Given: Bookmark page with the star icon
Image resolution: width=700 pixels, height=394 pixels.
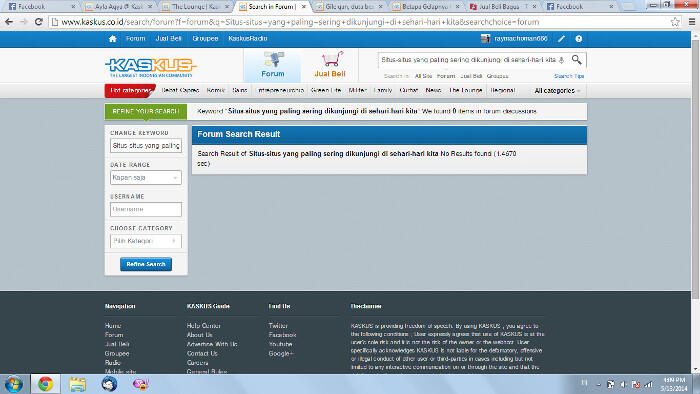Looking at the screenshot, I should tap(675, 22).
